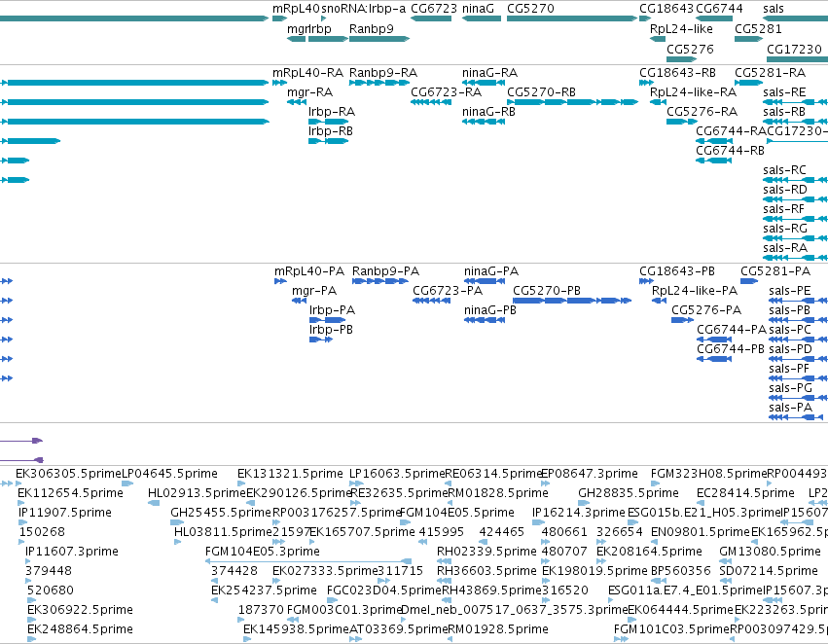Click the sals-PD protein label

click(x=790, y=349)
